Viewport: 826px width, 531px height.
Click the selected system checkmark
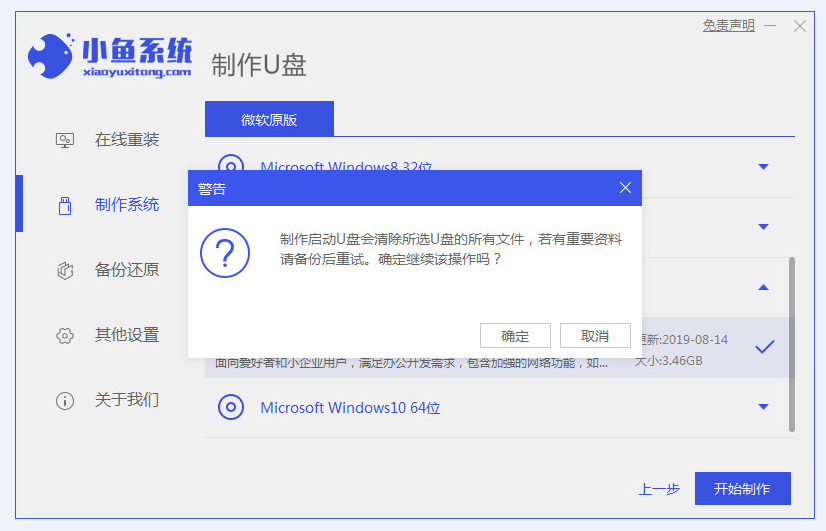pos(764,347)
